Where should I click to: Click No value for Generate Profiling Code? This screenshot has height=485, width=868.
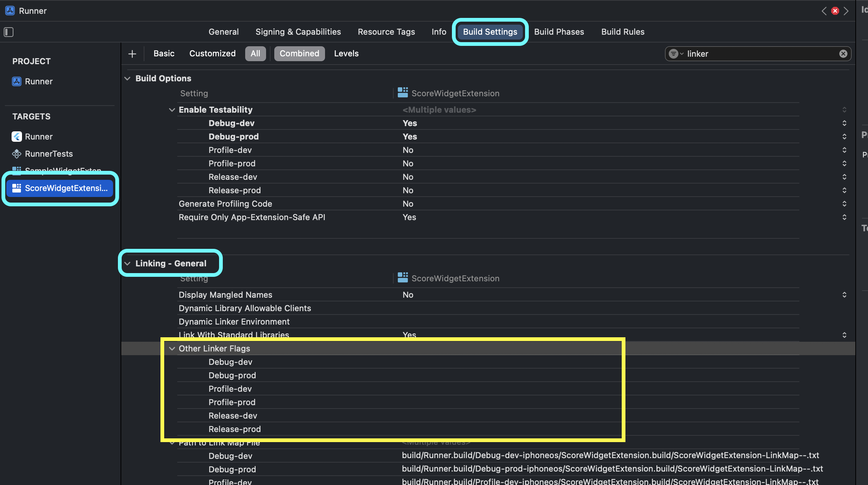(408, 204)
